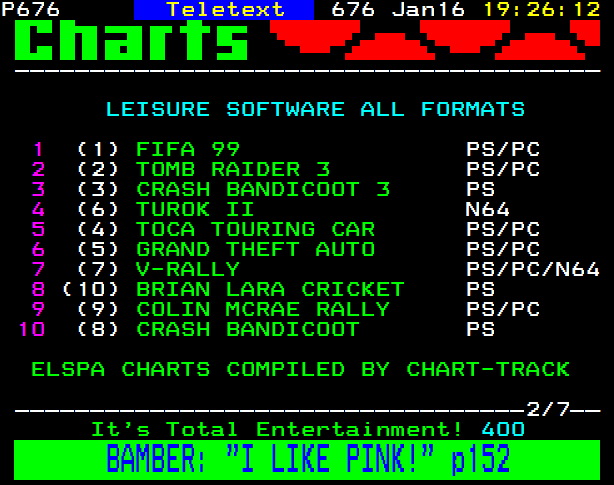Click 676 page number beside the date
614x485 pixels.
click(x=353, y=9)
